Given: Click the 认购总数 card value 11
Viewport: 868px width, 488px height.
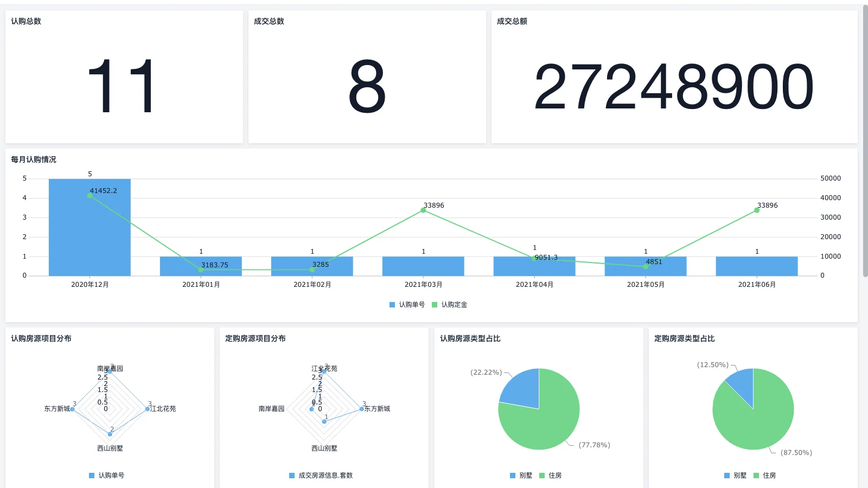Looking at the screenshot, I should 123,87.
